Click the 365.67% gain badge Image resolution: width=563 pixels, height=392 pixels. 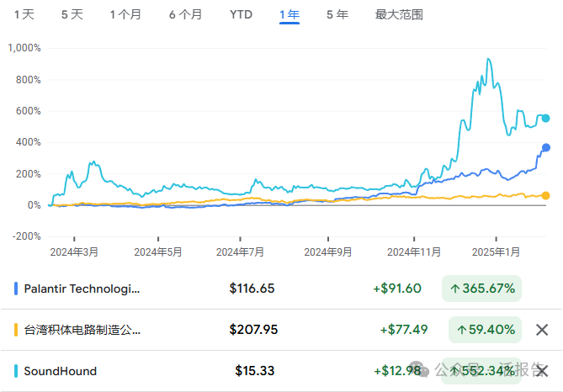click(x=481, y=289)
